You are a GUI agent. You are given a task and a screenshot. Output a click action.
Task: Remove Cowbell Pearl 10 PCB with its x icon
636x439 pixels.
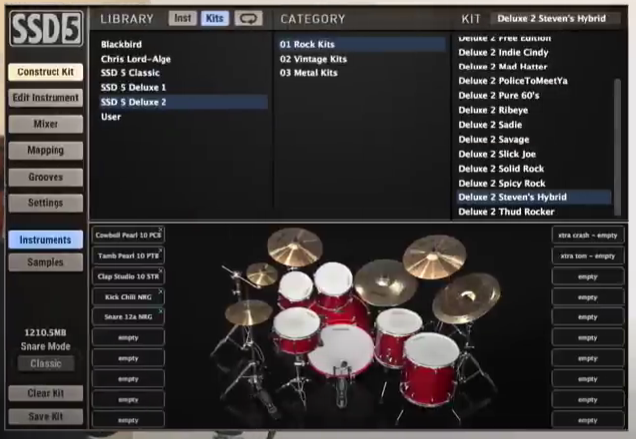(x=161, y=230)
